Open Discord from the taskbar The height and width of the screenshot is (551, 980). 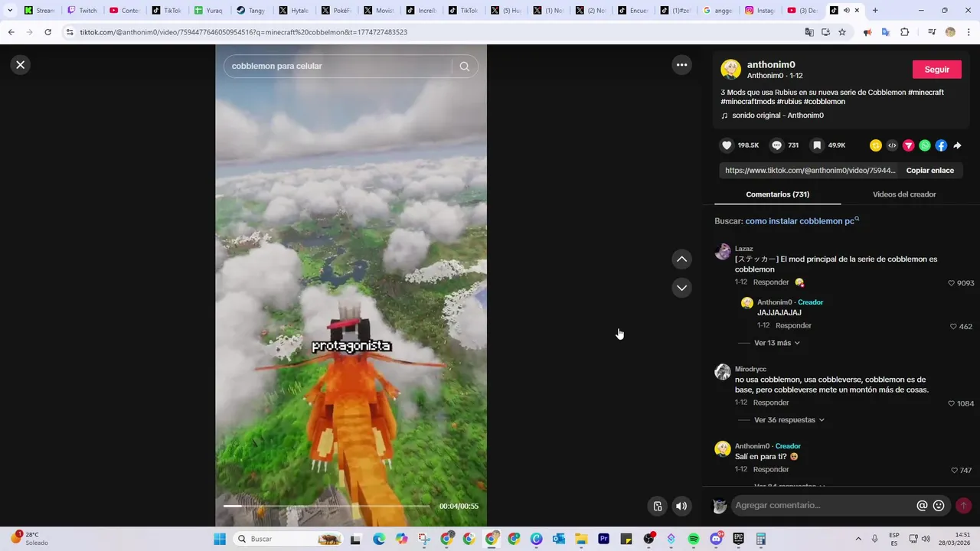(x=717, y=539)
